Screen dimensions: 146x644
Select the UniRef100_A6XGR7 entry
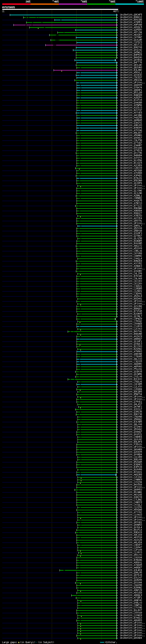coord(131,35)
